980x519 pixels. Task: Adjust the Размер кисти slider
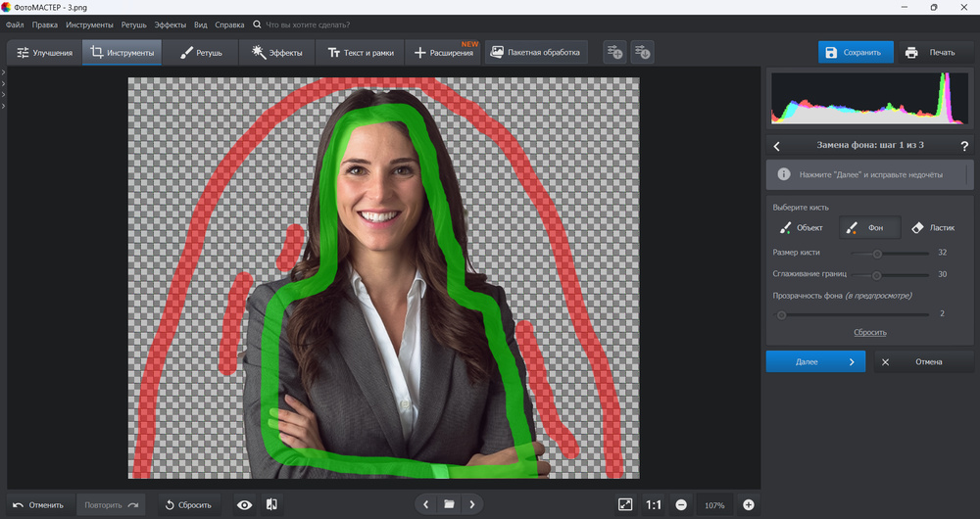(876, 253)
